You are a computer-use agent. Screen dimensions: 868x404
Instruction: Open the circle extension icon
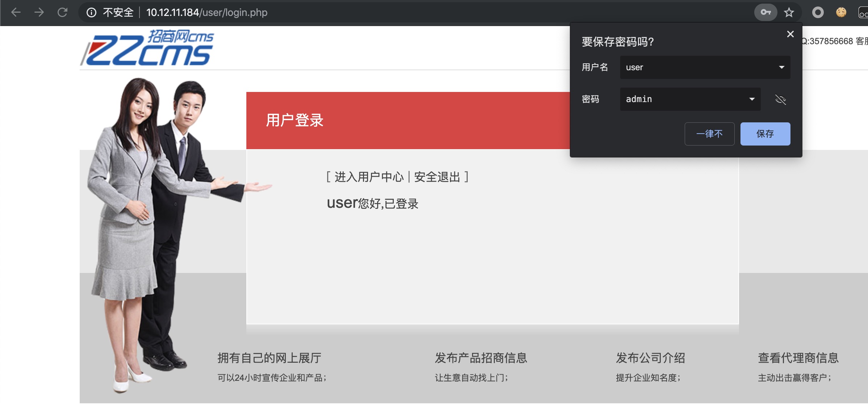pos(818,13)
